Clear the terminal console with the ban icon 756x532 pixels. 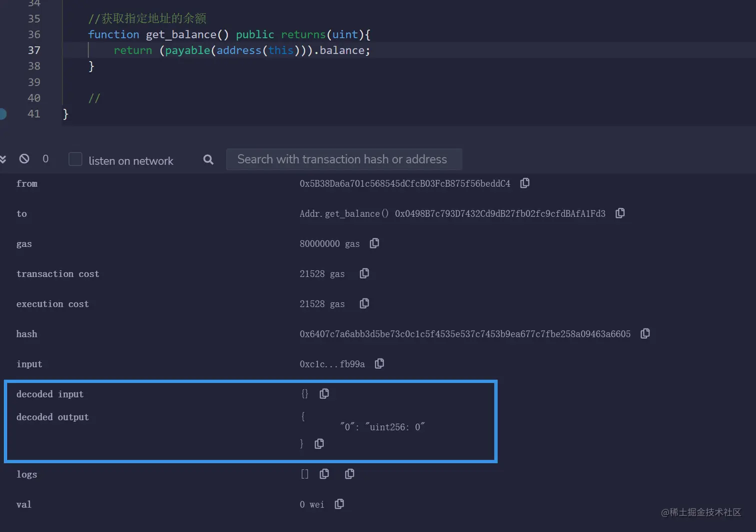pyautogui.click(x=24, y=159)
